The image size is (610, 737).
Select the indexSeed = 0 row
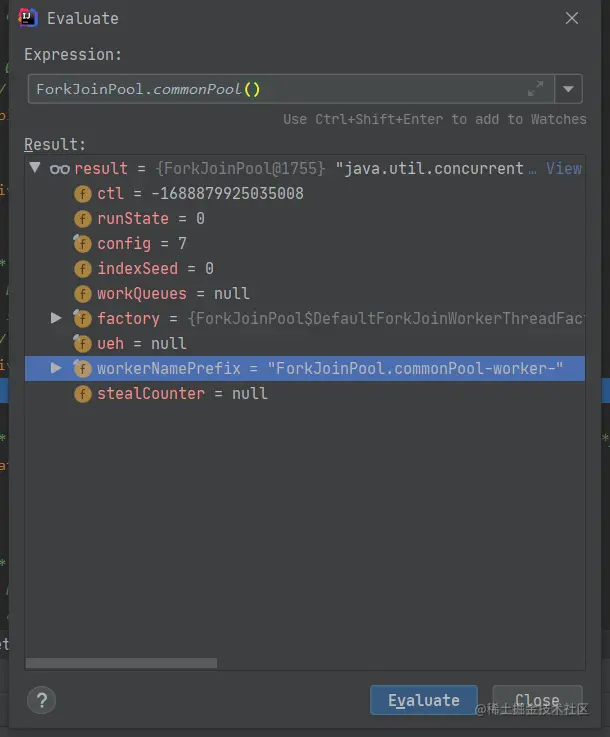click(x=305, y=268)
